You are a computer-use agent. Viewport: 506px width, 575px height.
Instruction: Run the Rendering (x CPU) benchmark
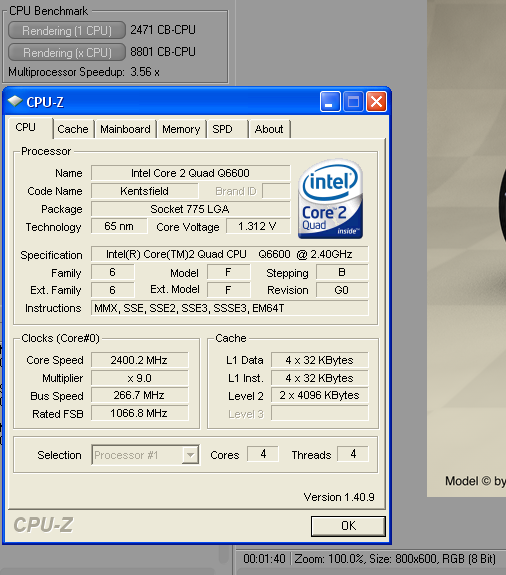point(67,52)
